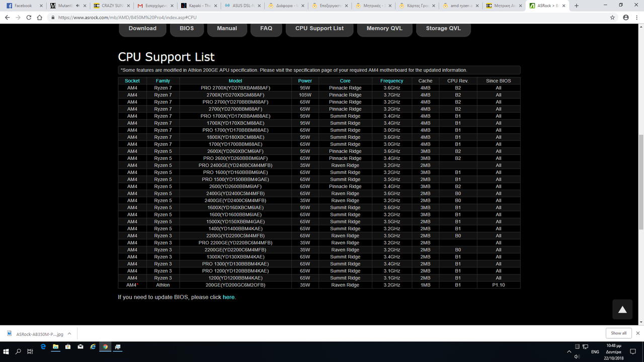The width and height of the screenshot is (644, 362).
Task: Open Windows taskbar search
Action: (x=19, y=351)
